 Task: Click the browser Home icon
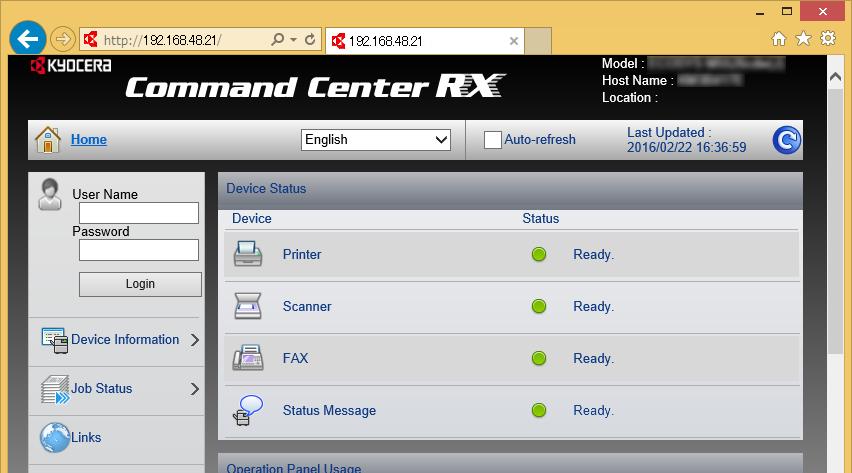coord(779,39)
